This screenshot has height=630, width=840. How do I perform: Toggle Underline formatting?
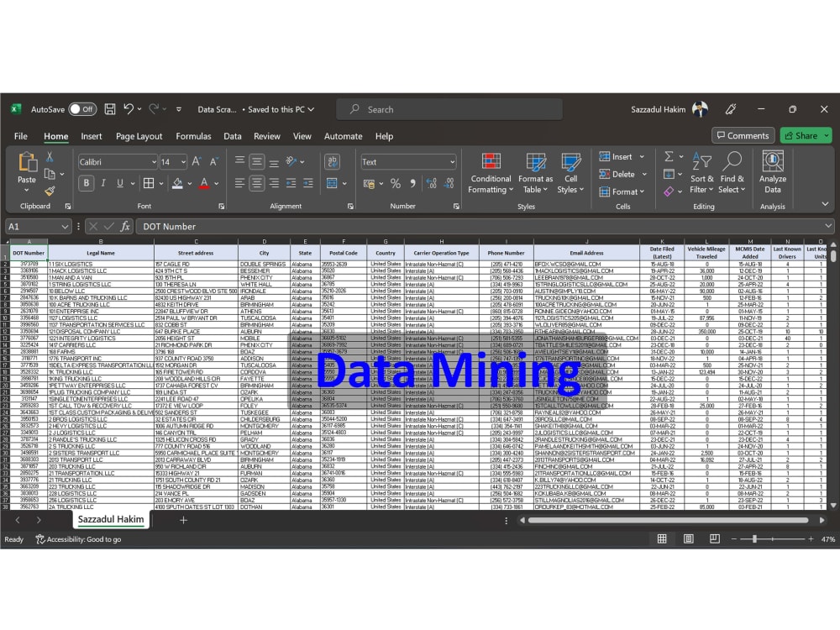tap(120, 183)
